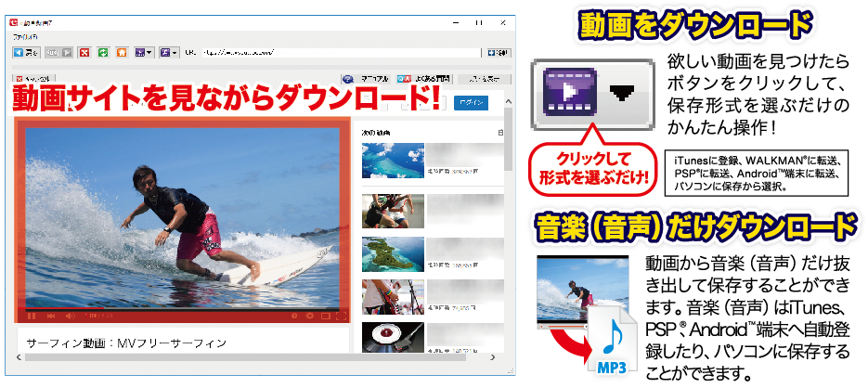Open the video player settings gear
868x388 pixels.
point(310,316)
